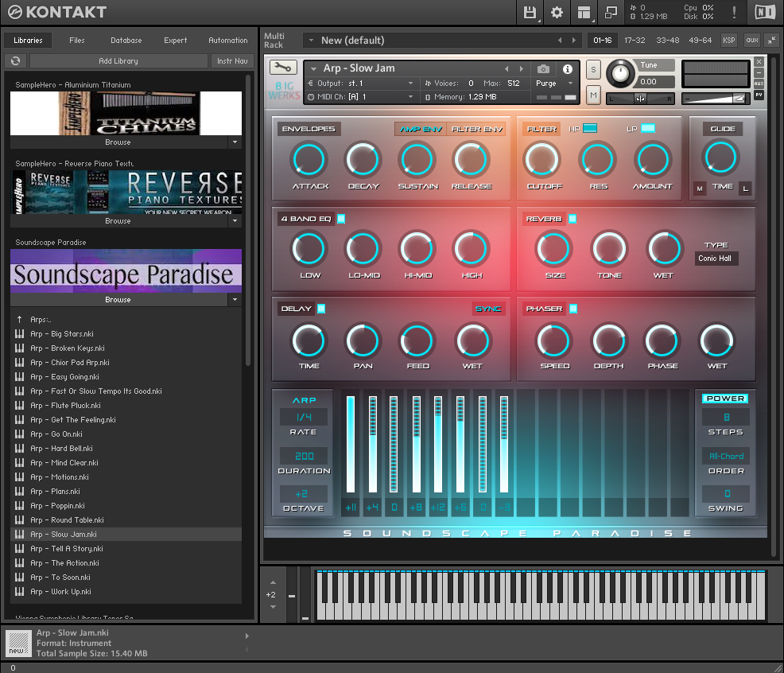The height and width of the screenshot is (673, 784).
Task: Select next instrument preset arrow
Action: click(522, 68)
